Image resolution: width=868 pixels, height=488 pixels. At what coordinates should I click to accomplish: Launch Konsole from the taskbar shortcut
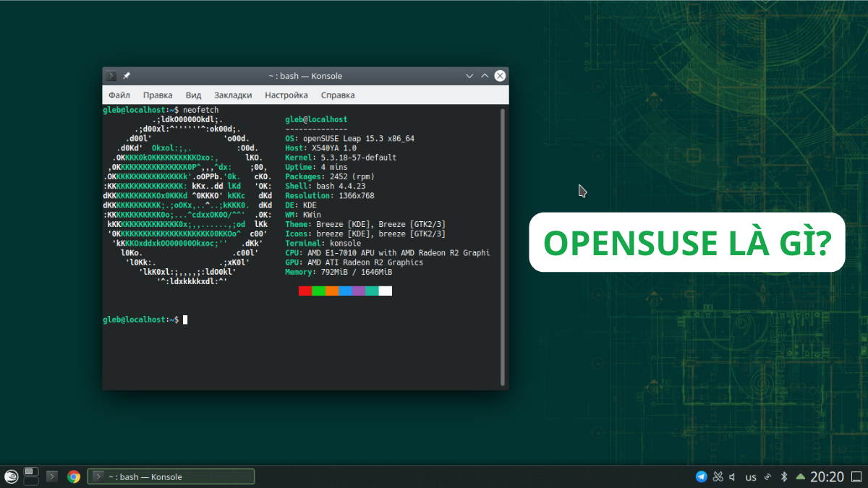click(x=52, y=476)
